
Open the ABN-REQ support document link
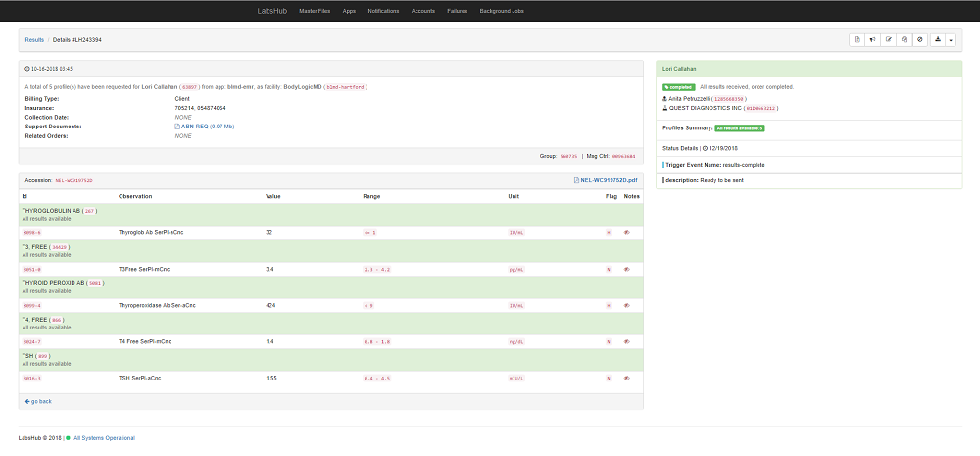click(204, 127)
